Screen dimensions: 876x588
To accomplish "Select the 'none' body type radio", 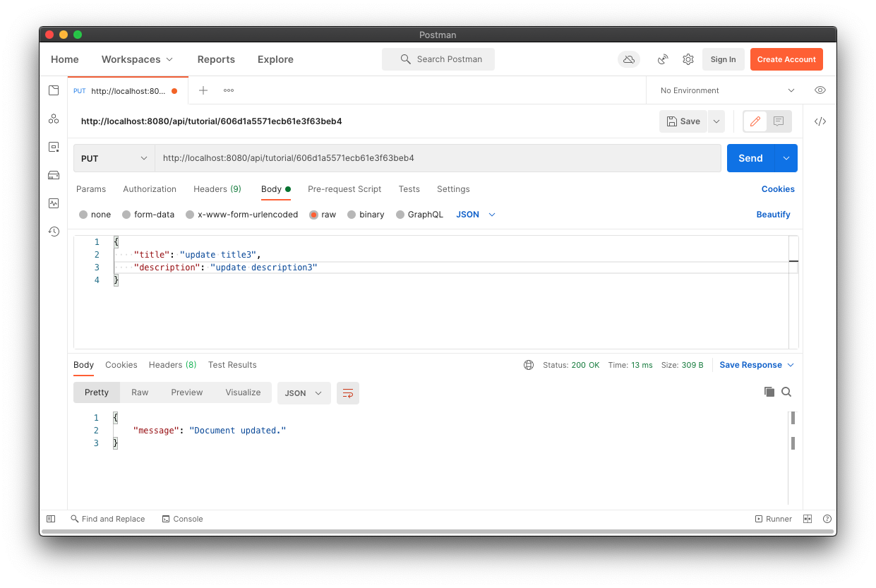I will (x=83, y=215).
